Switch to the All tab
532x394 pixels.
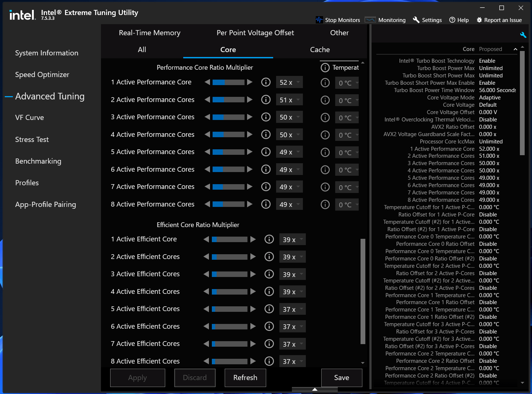coord(142,50)
